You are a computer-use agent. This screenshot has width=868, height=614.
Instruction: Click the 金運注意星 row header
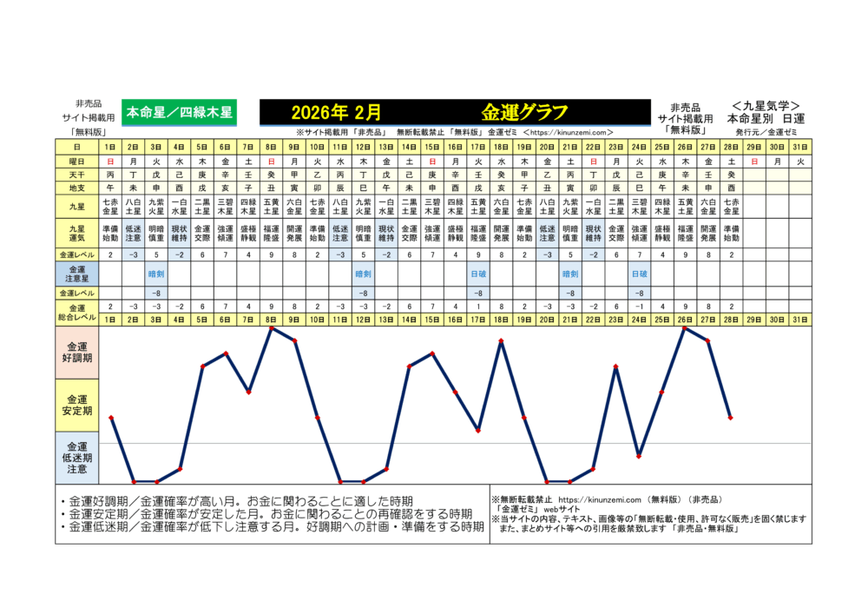pyautogui.click(x=78, y=273)
